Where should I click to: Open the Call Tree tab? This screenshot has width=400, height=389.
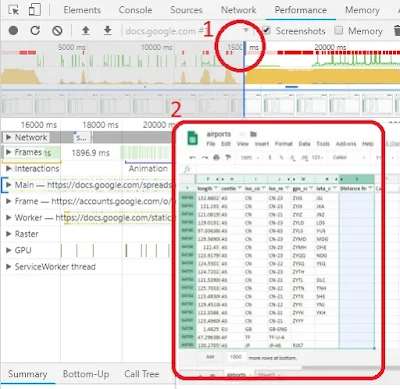142,374
